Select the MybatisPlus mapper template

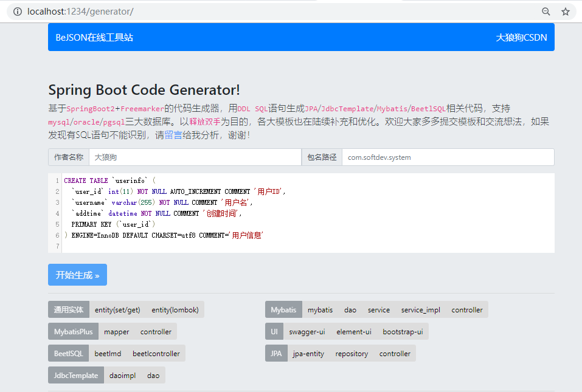tap(117, 332)
